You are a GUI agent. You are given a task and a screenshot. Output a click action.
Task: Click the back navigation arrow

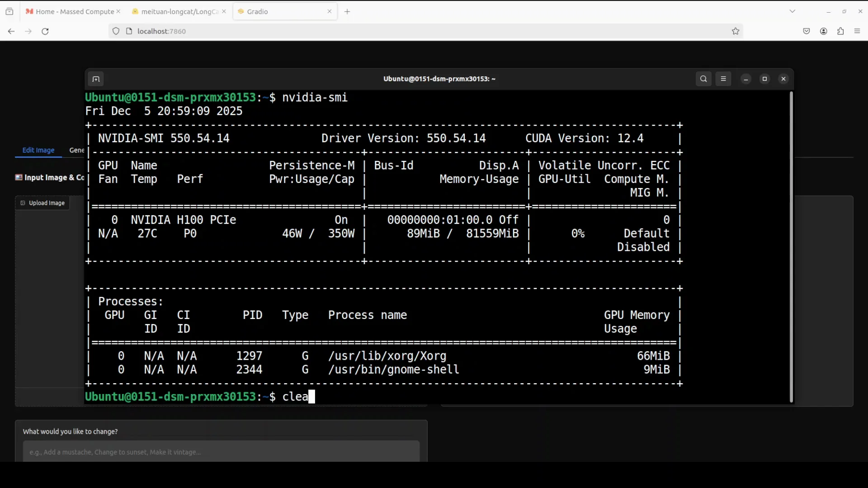[x=11, y=31]
